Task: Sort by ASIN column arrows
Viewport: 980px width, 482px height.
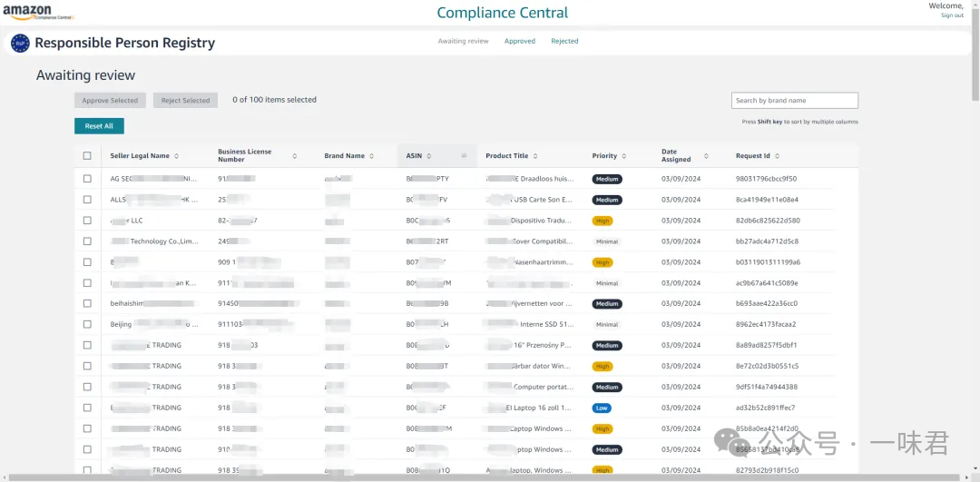Action: coord(429,156)
